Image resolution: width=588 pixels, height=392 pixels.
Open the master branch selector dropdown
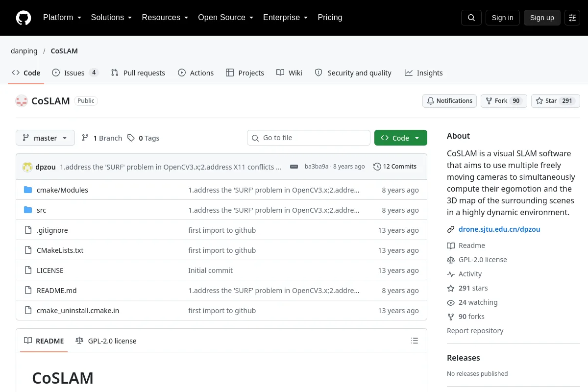coord(45,138)
